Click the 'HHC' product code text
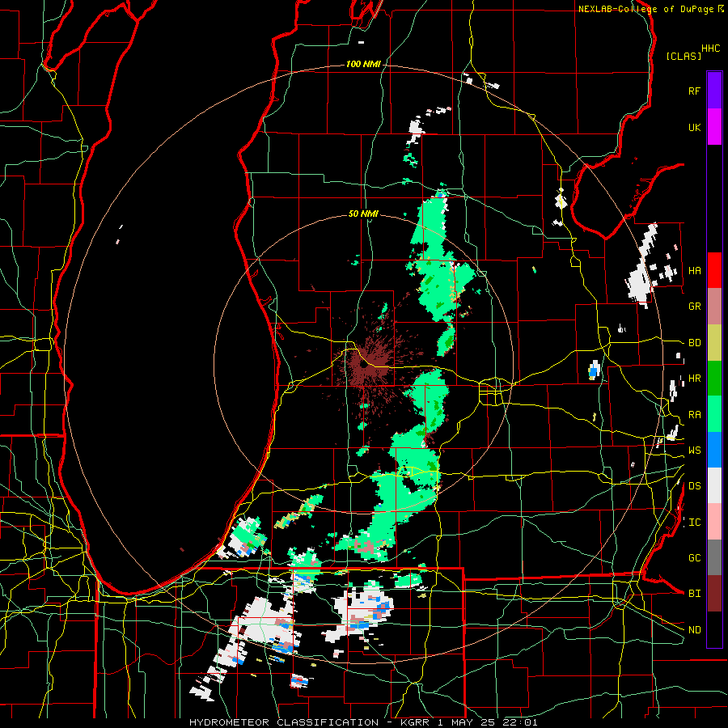Screen dimensions: 728x728 pyautogui.click(x=710, y=49)
